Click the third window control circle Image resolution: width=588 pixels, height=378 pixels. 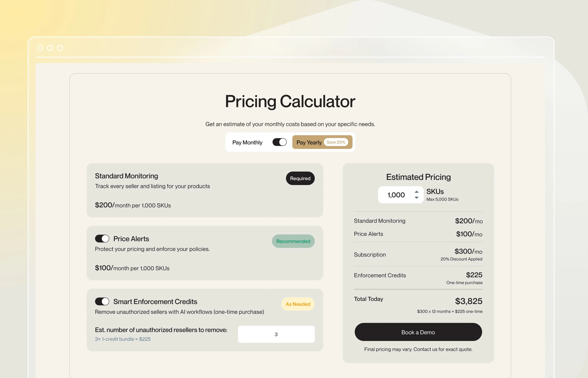point(60,48)
